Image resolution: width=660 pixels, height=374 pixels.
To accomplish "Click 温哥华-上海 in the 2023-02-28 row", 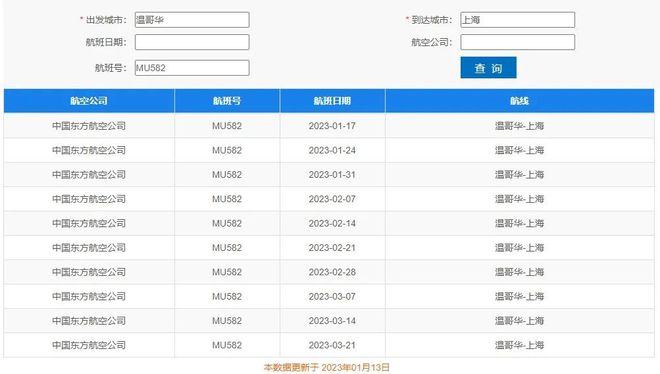I will click(x=519, y=272).
